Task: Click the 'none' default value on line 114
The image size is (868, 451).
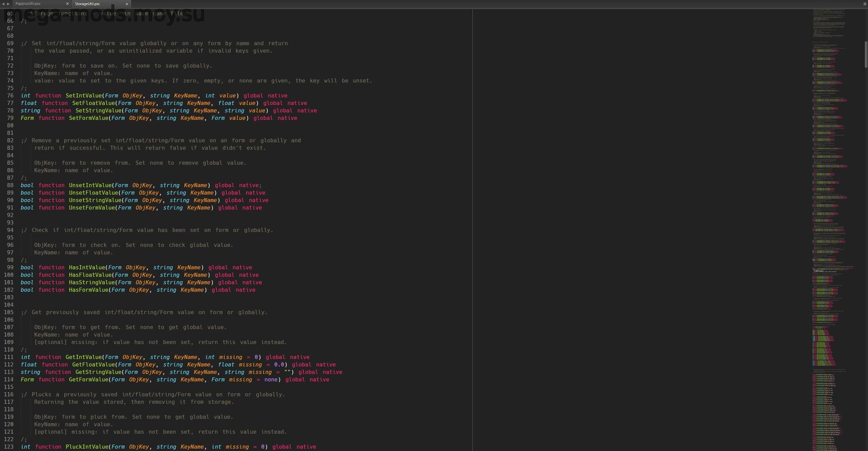Action: pyautogui.click(x=271, y=380)
